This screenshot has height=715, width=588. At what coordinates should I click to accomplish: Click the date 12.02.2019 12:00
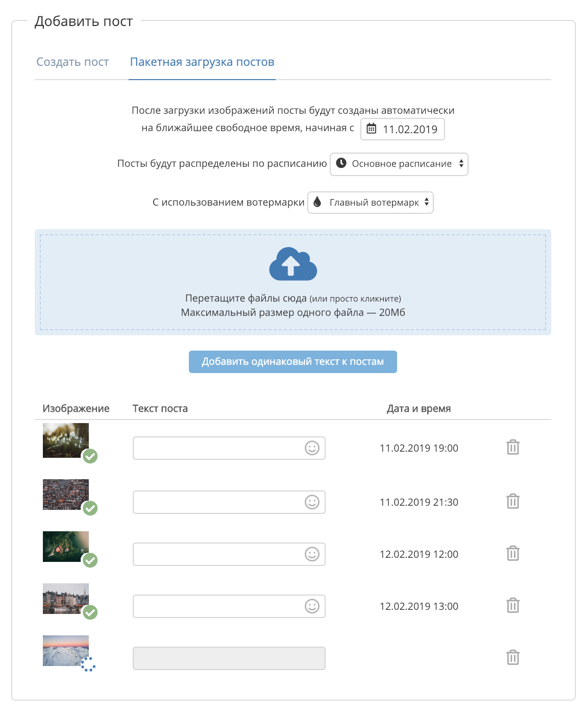(419, 554)
